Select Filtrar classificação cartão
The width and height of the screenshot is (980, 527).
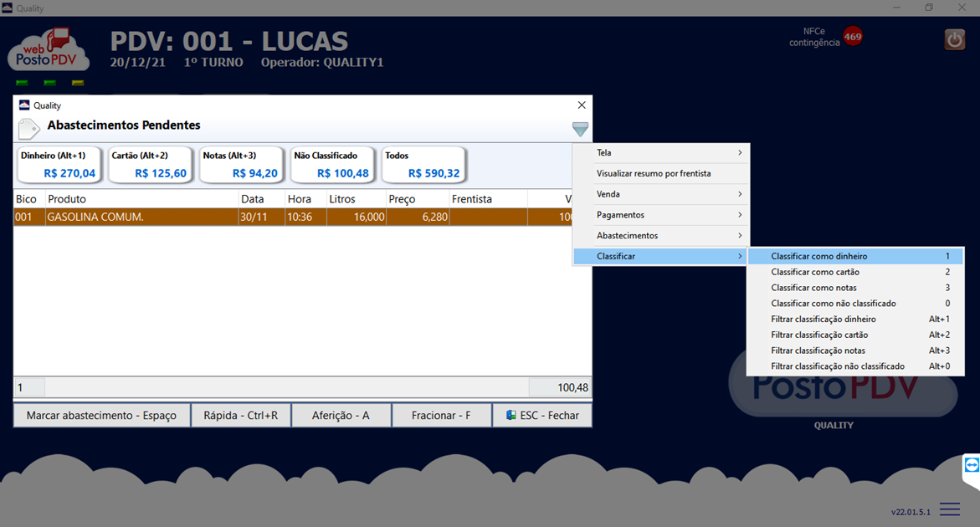(855, 335)
